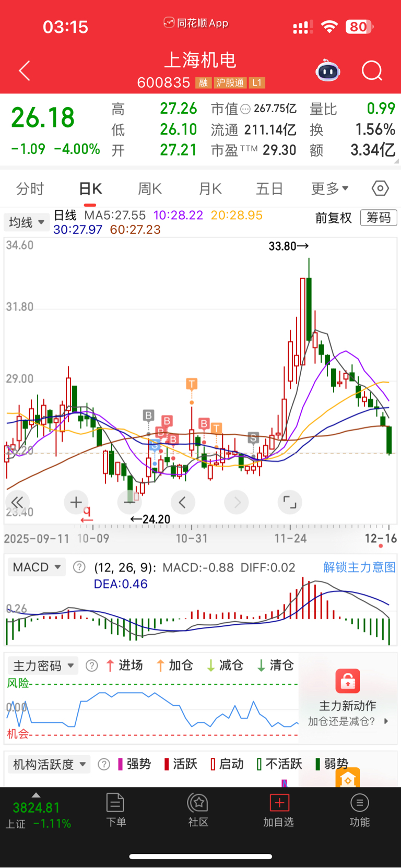Open MACD indicator help question mark

79,567
